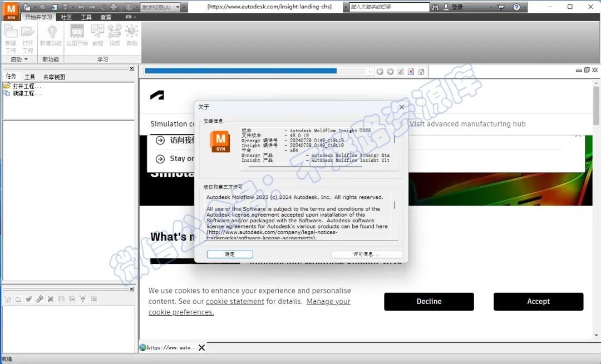Open the 社区 ribbon tab
This screenshot has width=601, height=364.
pos(66,17)
